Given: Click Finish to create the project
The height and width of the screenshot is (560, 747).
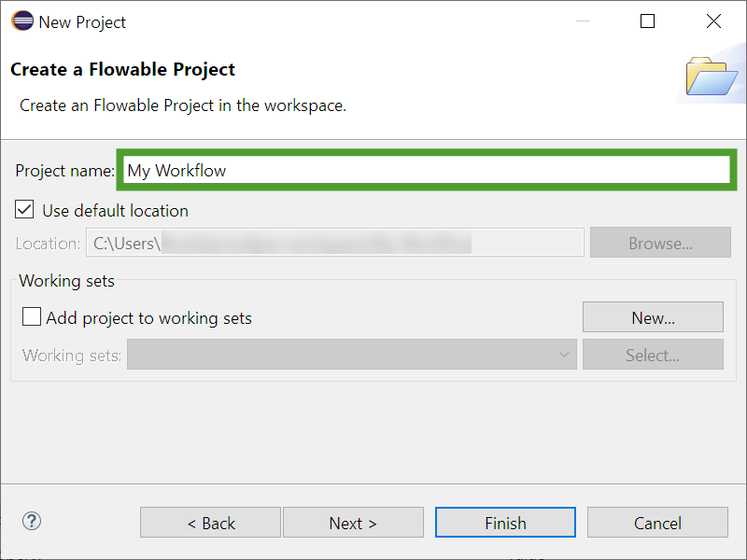Looking at the screenshot, I should [505, 523].
